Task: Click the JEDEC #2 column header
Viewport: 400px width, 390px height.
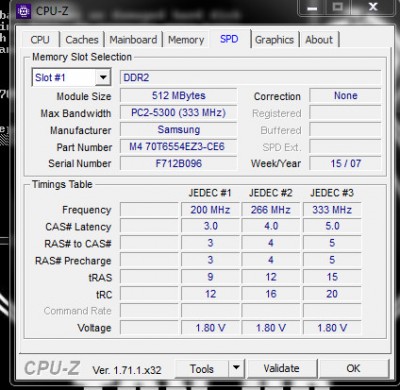Action: click(x=271, y=193)
